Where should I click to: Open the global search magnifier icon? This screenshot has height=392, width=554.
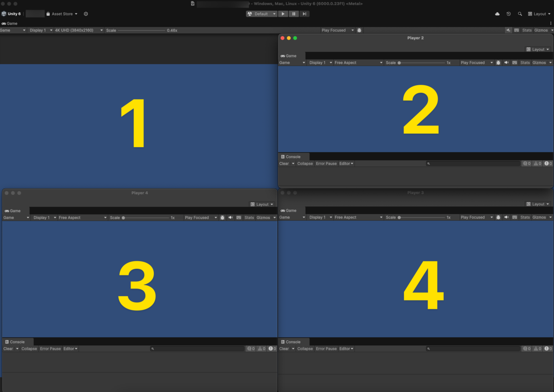(x=520, y=14)
